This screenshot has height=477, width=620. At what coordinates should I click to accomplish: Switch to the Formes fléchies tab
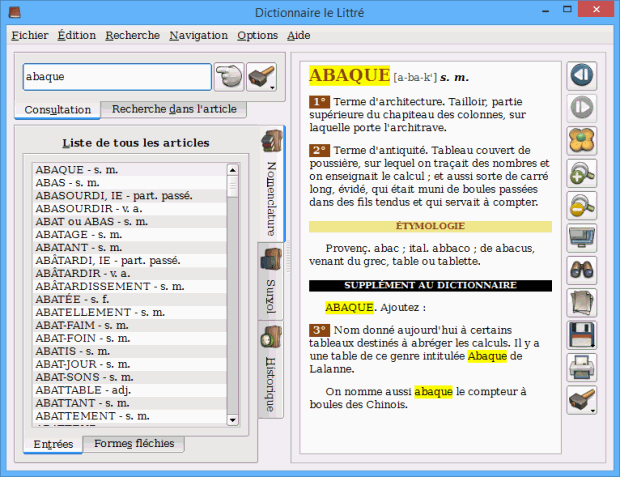[134, 443]
